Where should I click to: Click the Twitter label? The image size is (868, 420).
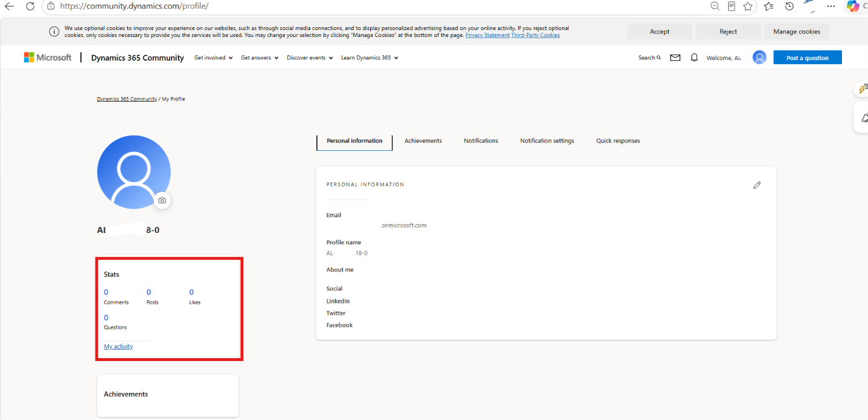pyautogui.click(x=336, y=313)
